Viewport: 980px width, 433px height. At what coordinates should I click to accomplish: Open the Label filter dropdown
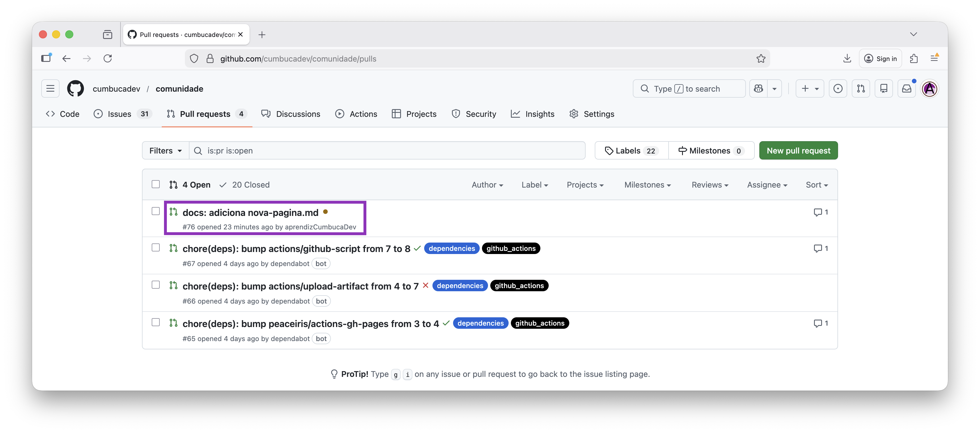coord(535,185)
